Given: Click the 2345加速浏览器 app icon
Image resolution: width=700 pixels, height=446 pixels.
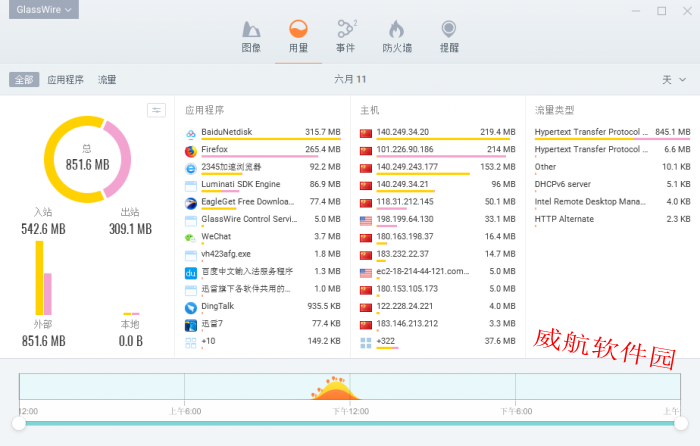Looking at the screenshot, I should click(191, 169).
